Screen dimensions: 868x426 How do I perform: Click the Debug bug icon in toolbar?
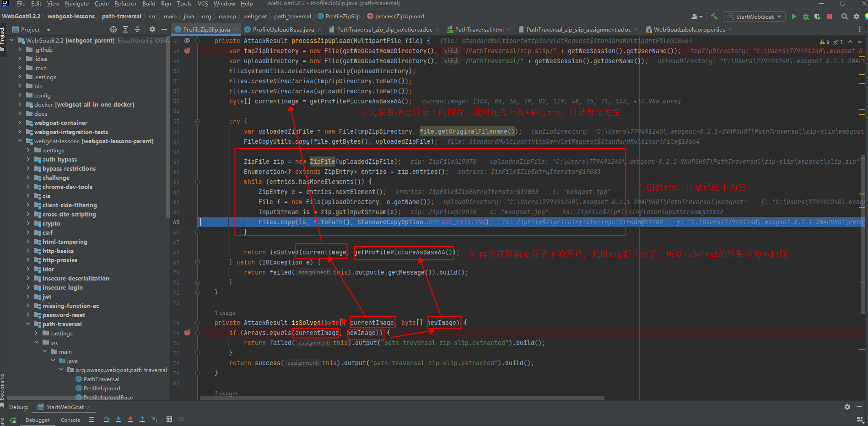[806, 16]
